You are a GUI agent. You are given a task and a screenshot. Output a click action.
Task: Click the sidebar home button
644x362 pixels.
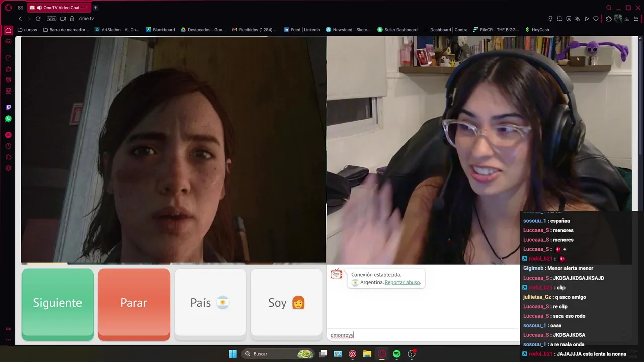8,30
